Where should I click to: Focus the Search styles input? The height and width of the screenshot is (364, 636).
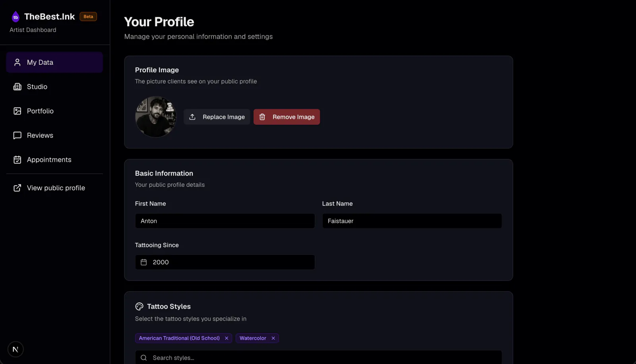point(318,358)
